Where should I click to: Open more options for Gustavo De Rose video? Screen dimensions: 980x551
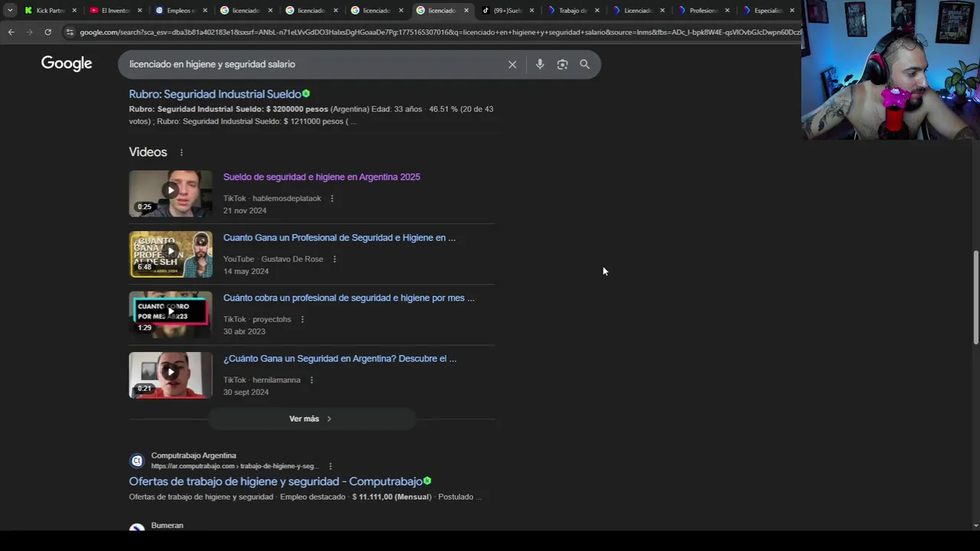pyautogui.click(x=334, y=259)
